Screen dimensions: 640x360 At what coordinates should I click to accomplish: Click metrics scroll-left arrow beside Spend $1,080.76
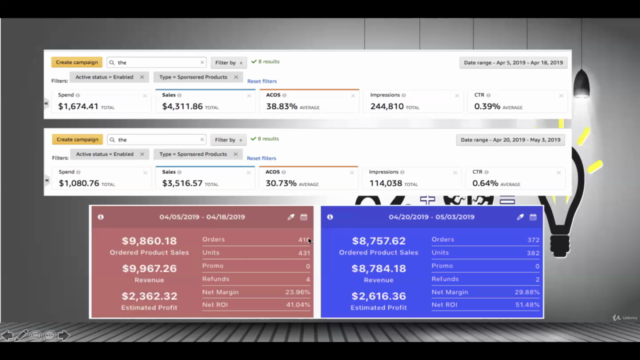pos(47,180)
